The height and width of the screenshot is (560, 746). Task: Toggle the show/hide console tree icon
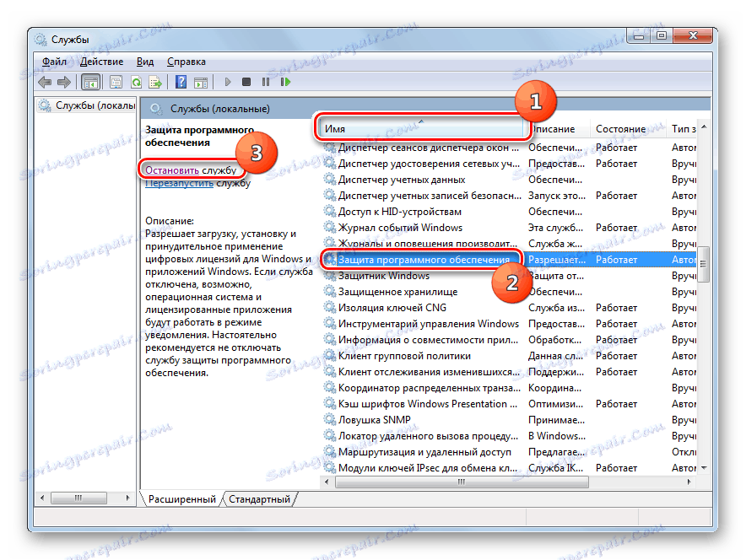[x=90, y=83]
